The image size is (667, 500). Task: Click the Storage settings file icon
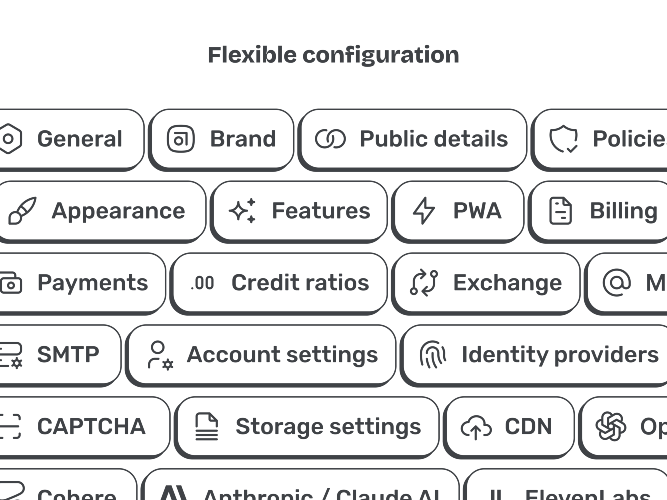point(206,427)
